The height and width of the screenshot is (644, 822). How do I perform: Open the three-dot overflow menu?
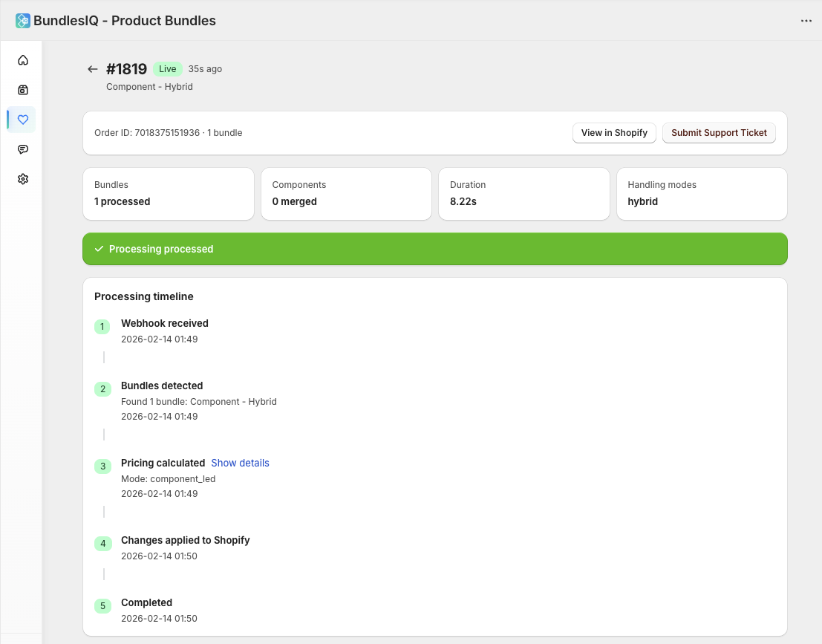[x=806, y=21]
